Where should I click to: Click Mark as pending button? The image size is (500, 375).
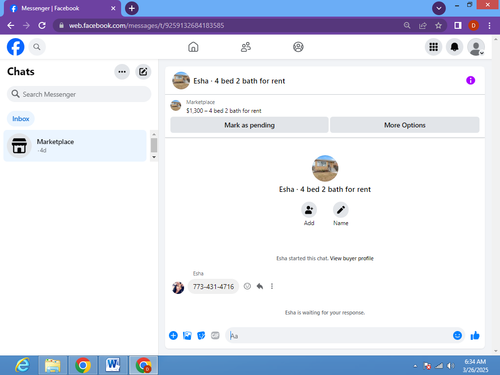click(249, 125)
